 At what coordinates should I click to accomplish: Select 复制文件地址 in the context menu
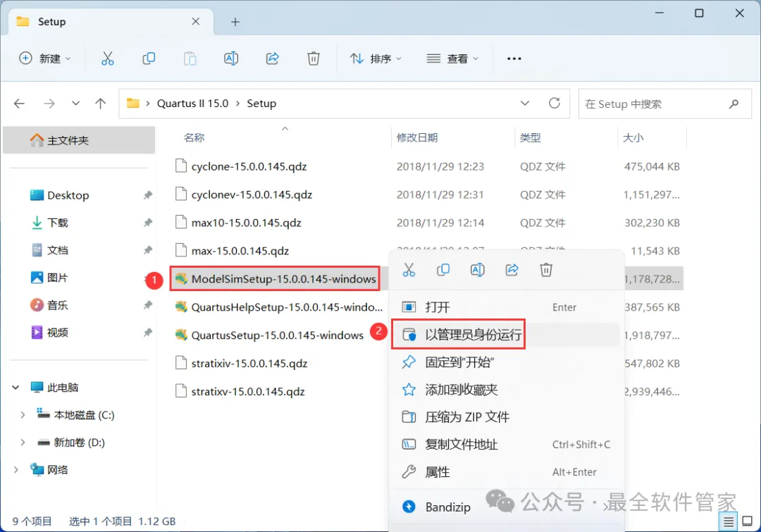(506, 444)
